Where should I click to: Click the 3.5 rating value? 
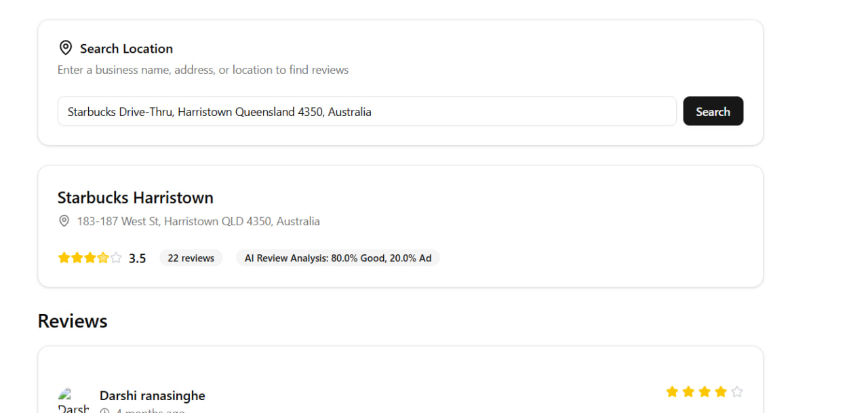click(x=138, y=258)
